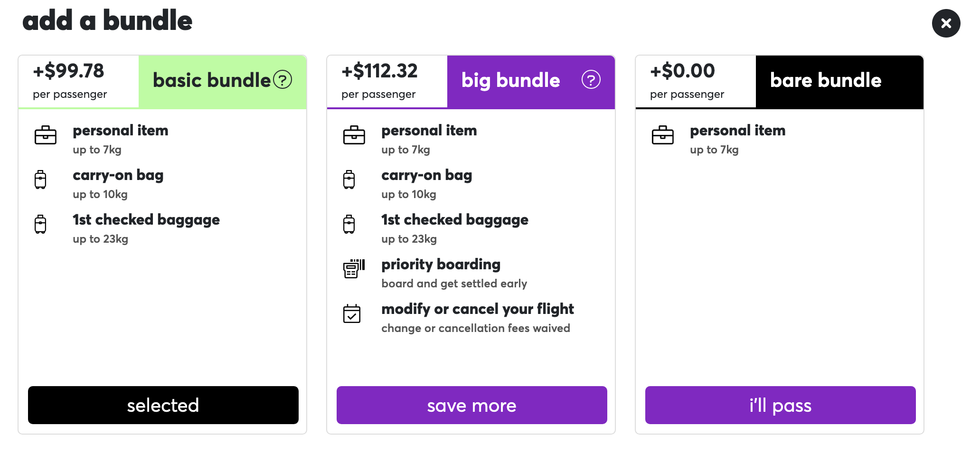The image size is (980, 455).
Task: Open the big bundle help question icon
Action: point(591,80)
